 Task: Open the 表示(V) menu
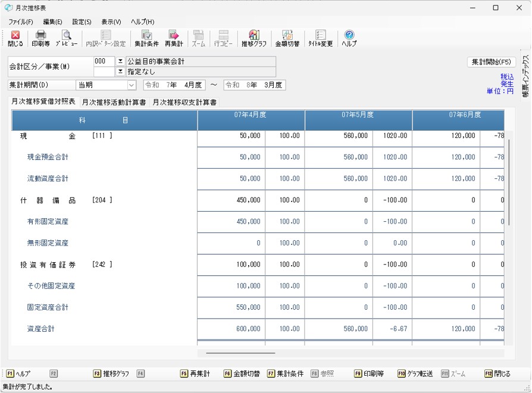(111, 22)
